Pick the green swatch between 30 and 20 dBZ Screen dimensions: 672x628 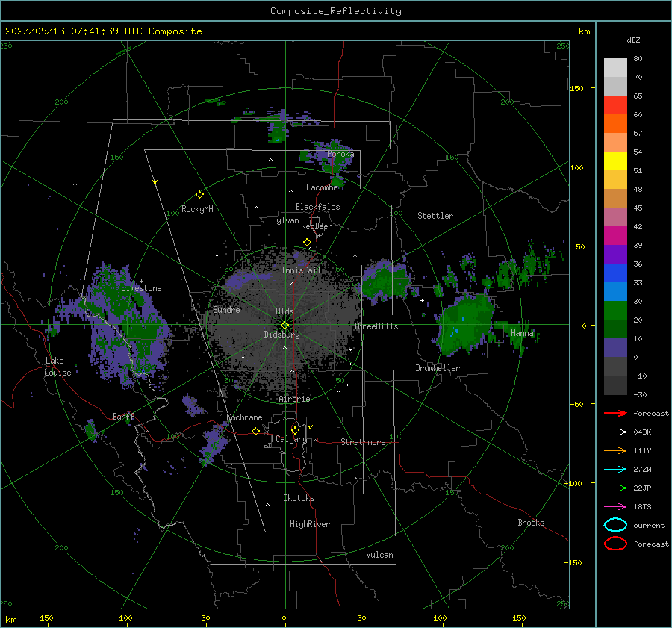[x=615, y=311]
